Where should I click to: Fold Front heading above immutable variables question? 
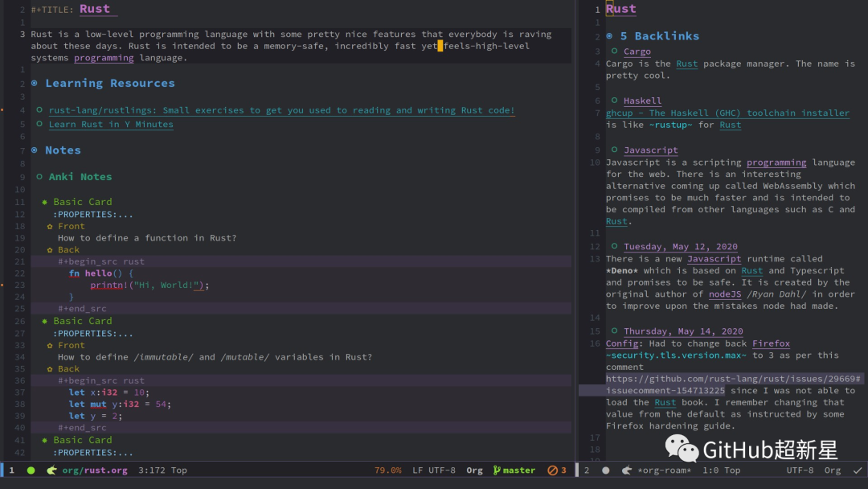(50, 346)
